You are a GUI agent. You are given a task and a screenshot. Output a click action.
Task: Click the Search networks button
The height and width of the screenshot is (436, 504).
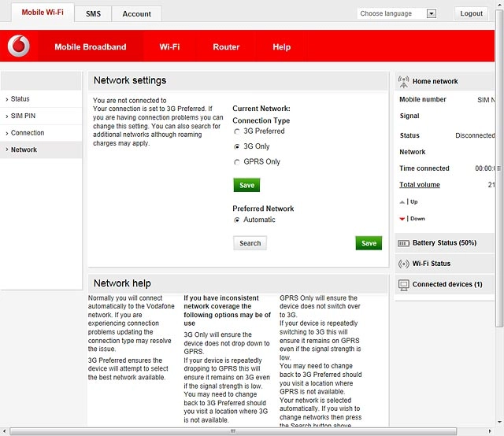pyautogui.click(x=250, y=243)
